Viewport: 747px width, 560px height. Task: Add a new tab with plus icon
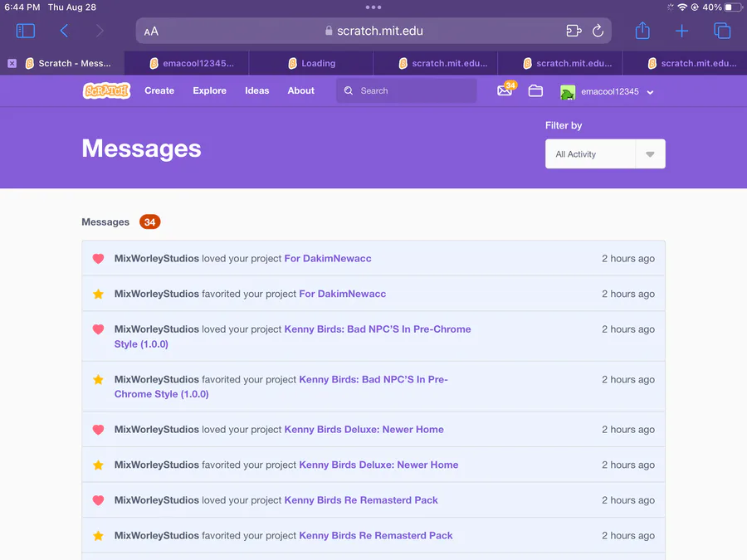[681, 31]
